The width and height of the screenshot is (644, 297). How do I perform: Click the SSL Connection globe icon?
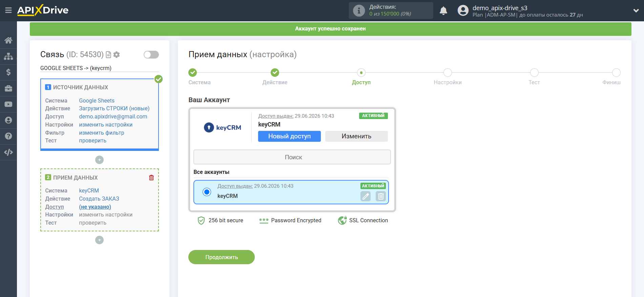pyautogui.click(x=342, y=221)
